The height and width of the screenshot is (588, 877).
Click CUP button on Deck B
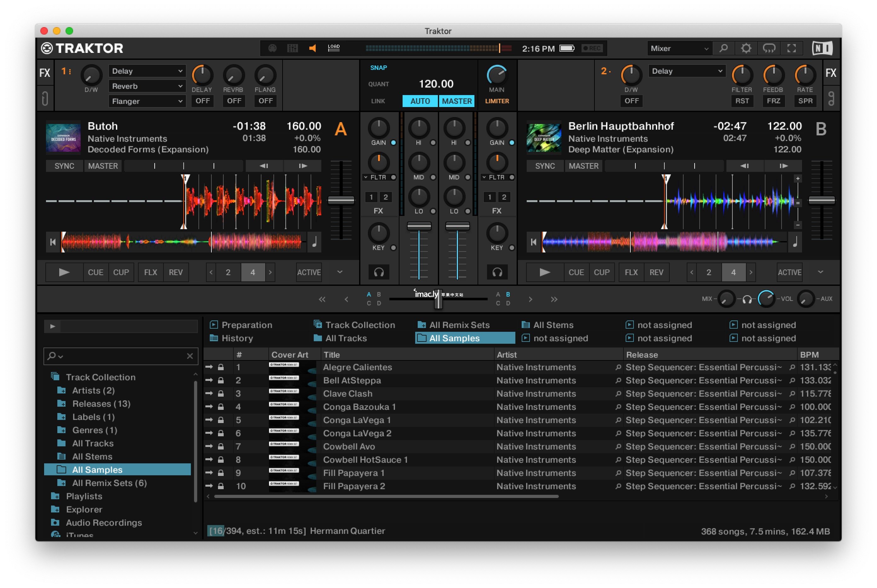click(x=602, y=272)
